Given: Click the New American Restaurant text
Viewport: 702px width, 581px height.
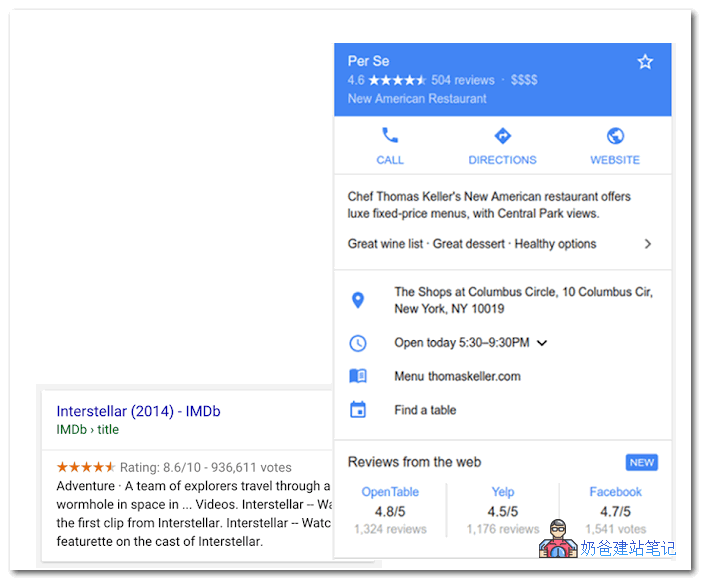Looking at the screenshot, I should click(417, 98).
